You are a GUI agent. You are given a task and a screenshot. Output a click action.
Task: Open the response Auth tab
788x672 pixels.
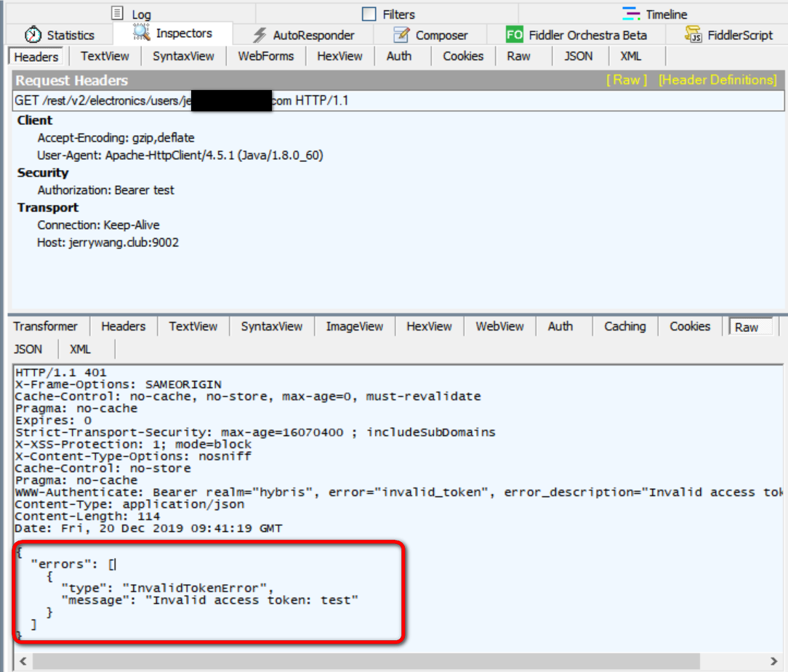[x=560, y=326]
